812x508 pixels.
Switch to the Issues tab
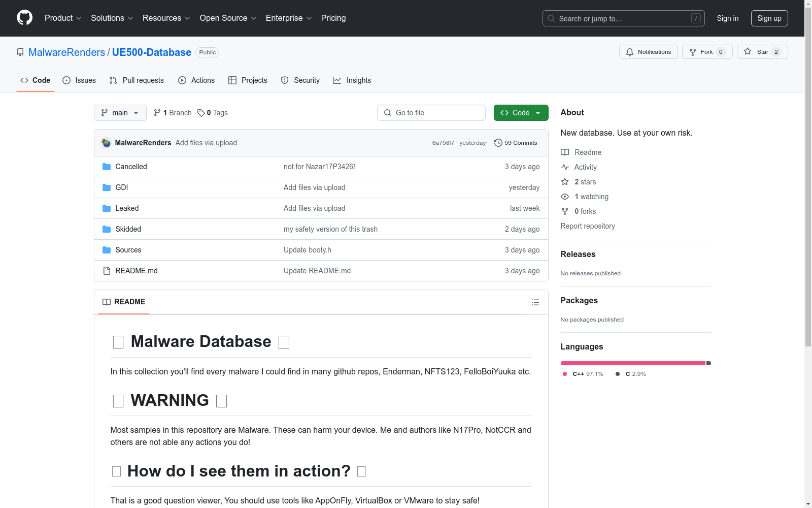tap(79, 80)
